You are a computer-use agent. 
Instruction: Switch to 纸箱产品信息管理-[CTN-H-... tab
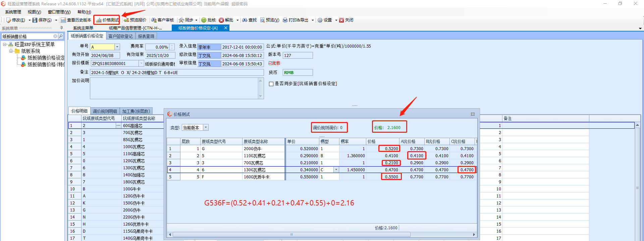point(136,28)
